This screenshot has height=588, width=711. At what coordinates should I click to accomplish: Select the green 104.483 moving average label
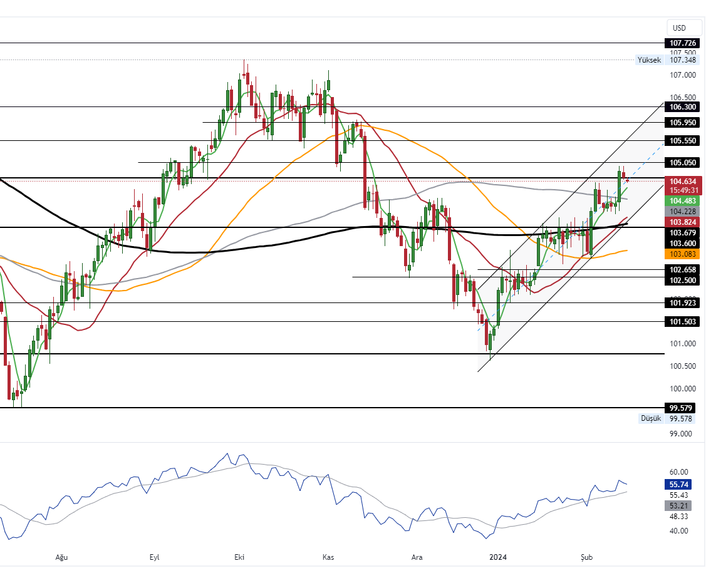click(682, 200)
